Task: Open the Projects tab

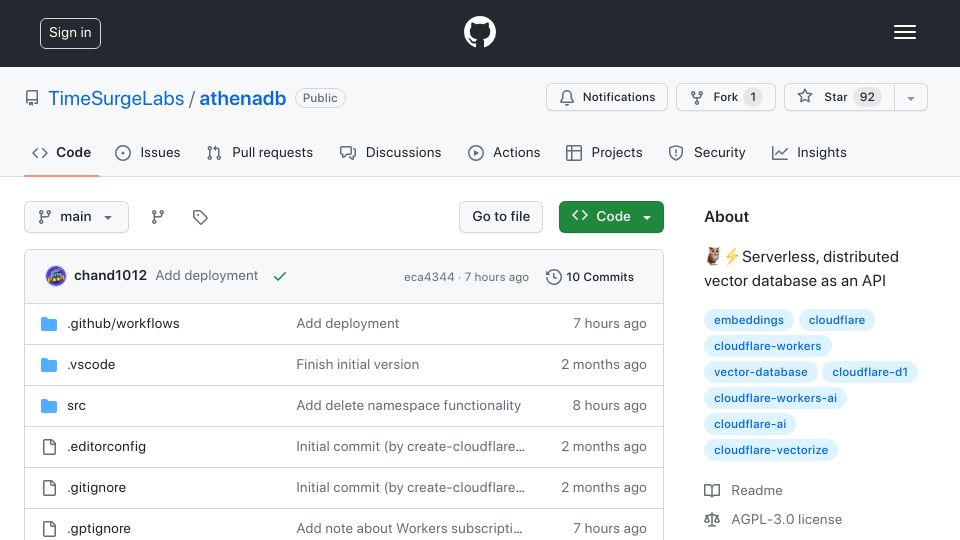Action: click(x=604, y=152)
